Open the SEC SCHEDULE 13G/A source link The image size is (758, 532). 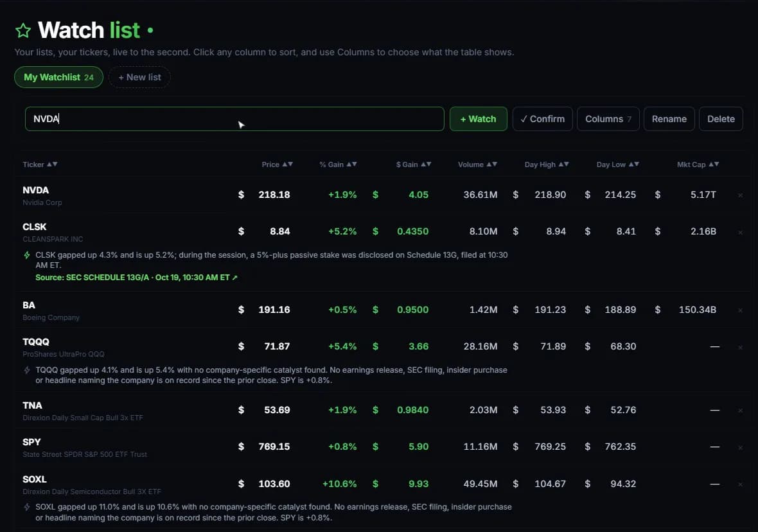click(136, 278)
